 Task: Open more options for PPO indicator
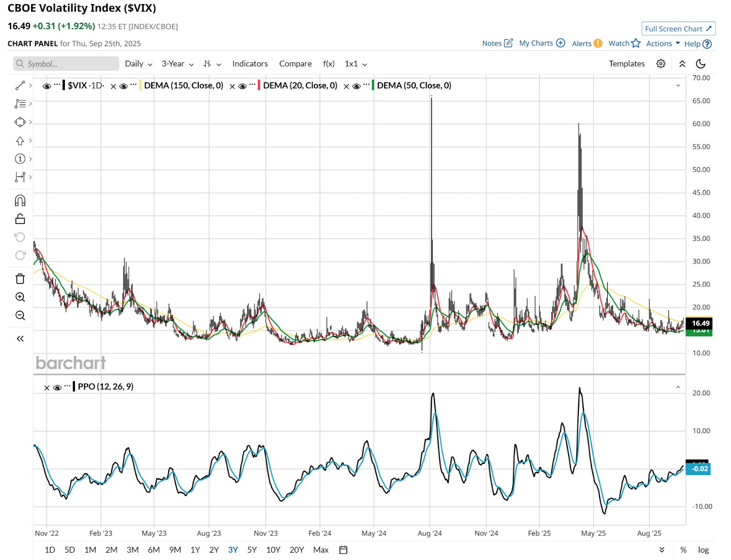[67, 386]
